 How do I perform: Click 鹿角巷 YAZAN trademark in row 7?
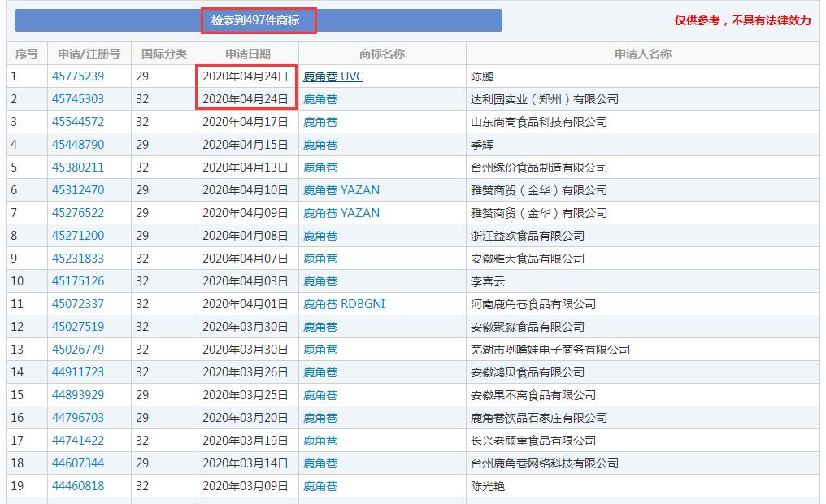click(x=341, y=213)
